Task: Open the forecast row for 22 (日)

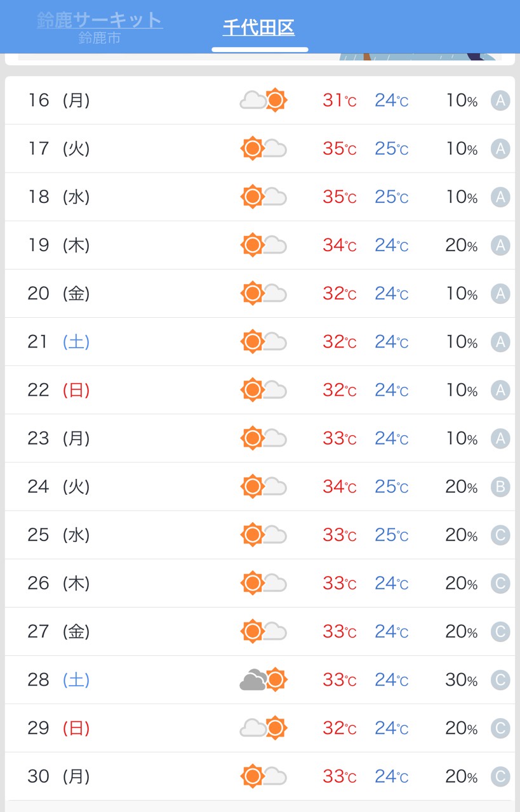Action: coord(260,390)
